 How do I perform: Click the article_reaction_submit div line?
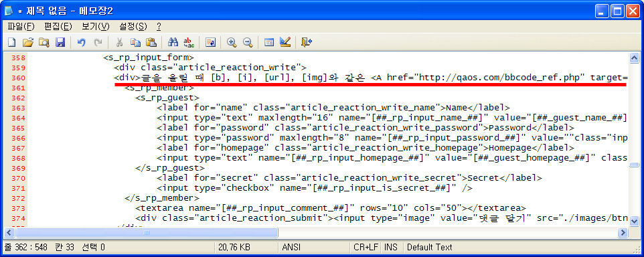381,218
